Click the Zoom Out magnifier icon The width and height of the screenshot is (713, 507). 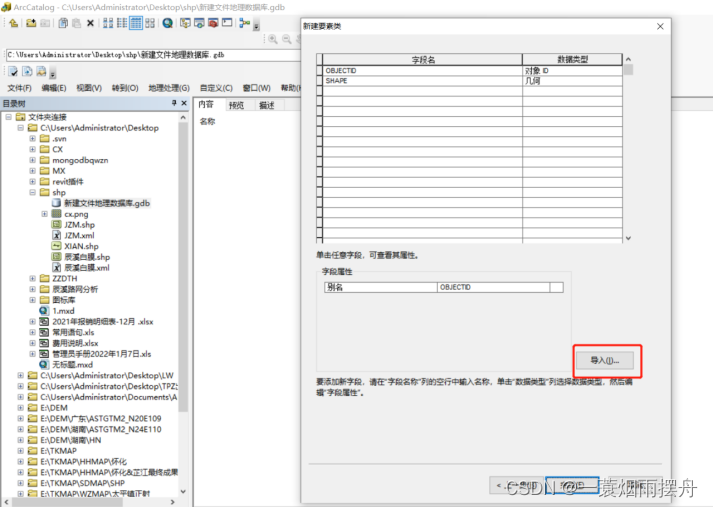[x=286, y=39]
